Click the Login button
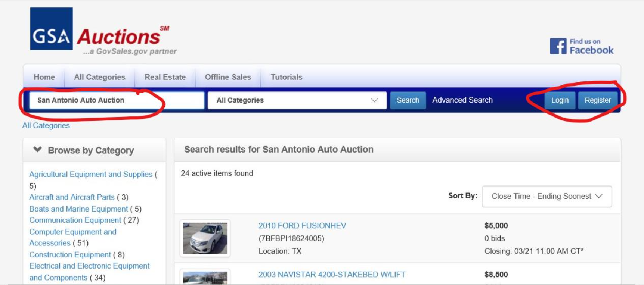 click(x=560, y=100)
